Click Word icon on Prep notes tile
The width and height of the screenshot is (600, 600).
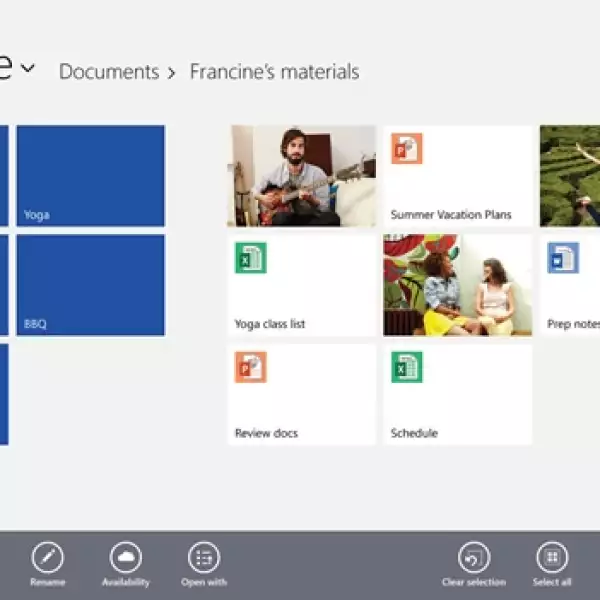tap(563, 258)
